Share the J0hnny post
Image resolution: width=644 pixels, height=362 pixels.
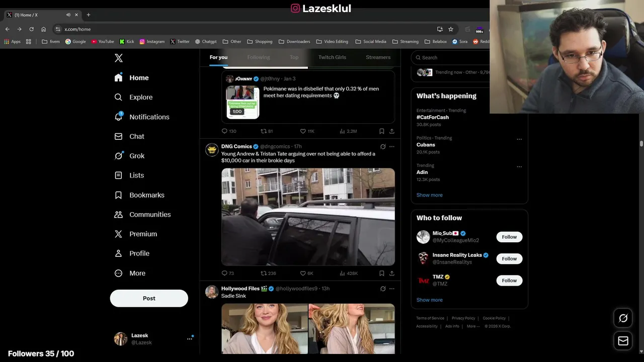pos(392,131)
